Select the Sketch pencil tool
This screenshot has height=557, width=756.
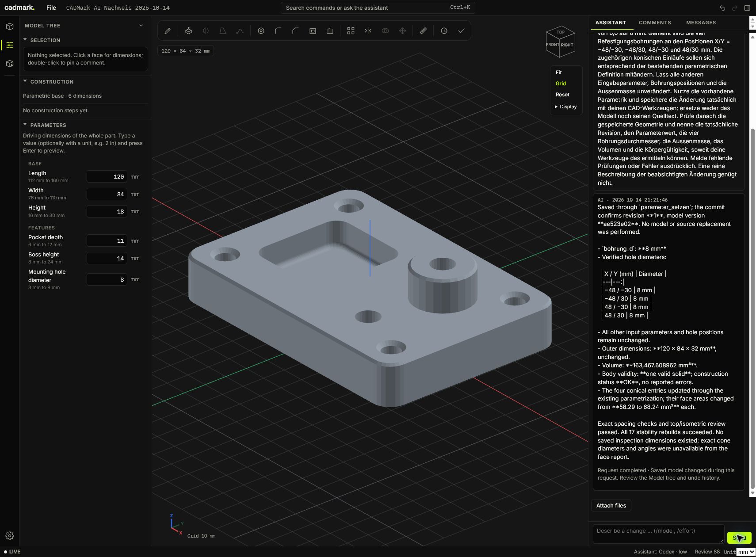pos(168,31)
